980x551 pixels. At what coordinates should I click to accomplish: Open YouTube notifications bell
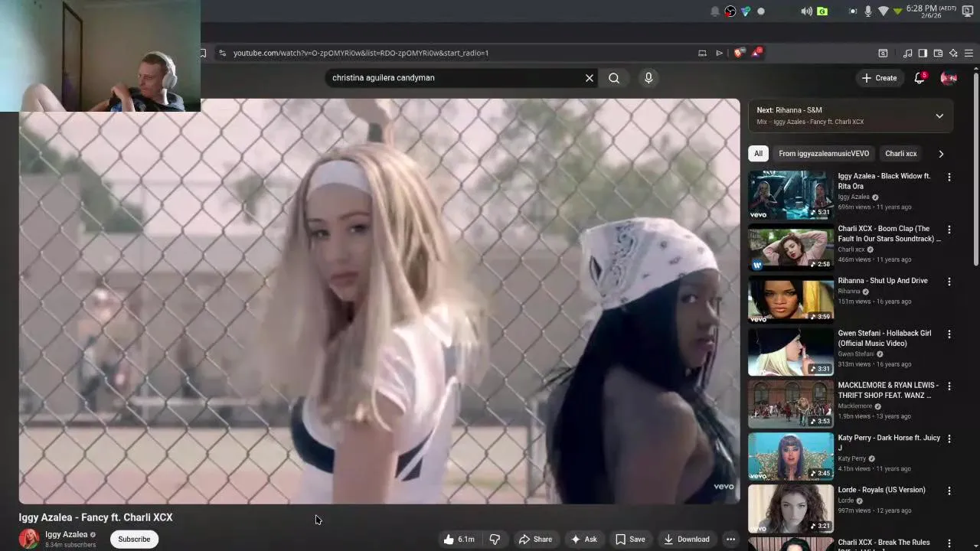(920, 78)
